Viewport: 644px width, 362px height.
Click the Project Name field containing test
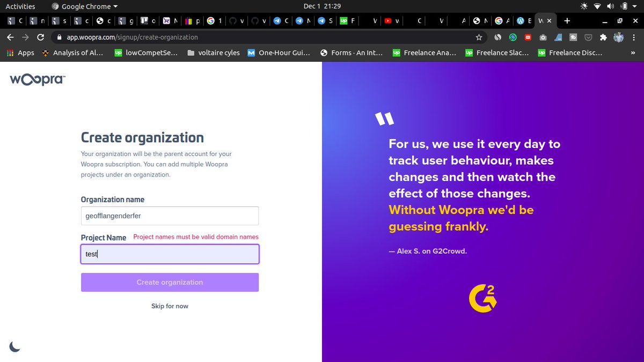[170, 254]
